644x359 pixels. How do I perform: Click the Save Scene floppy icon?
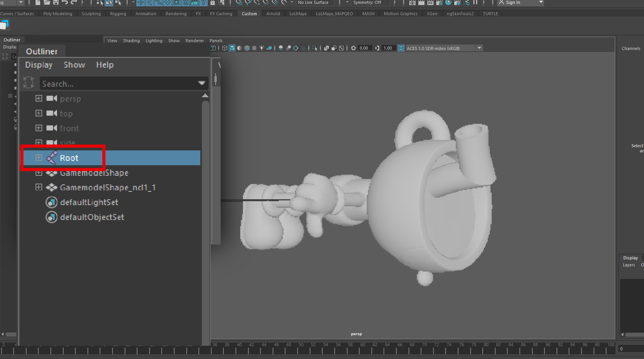(55, 3)
